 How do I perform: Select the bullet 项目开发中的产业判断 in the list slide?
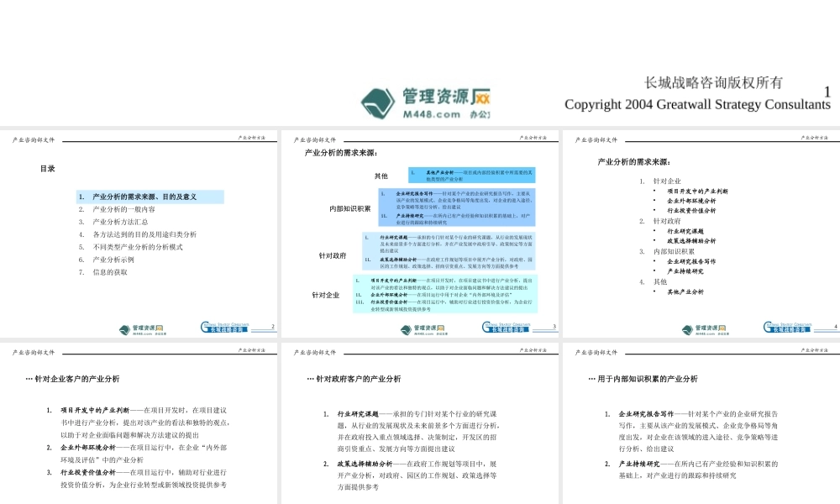tap(697, 192)
